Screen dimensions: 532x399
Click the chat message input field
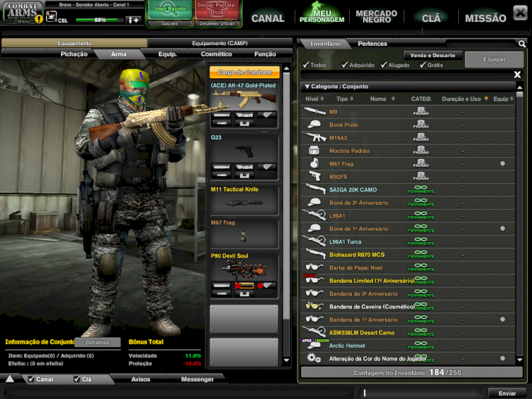coord(420,393)
